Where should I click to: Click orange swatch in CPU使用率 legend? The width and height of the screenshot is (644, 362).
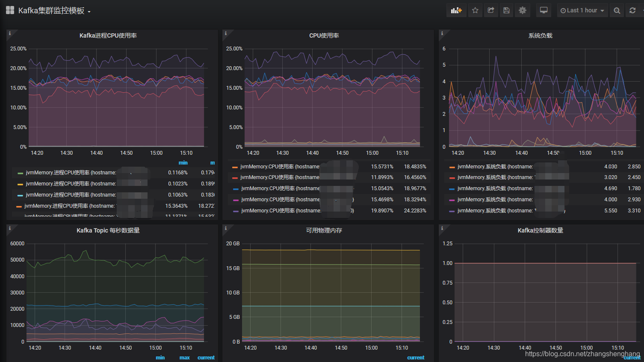235,167
